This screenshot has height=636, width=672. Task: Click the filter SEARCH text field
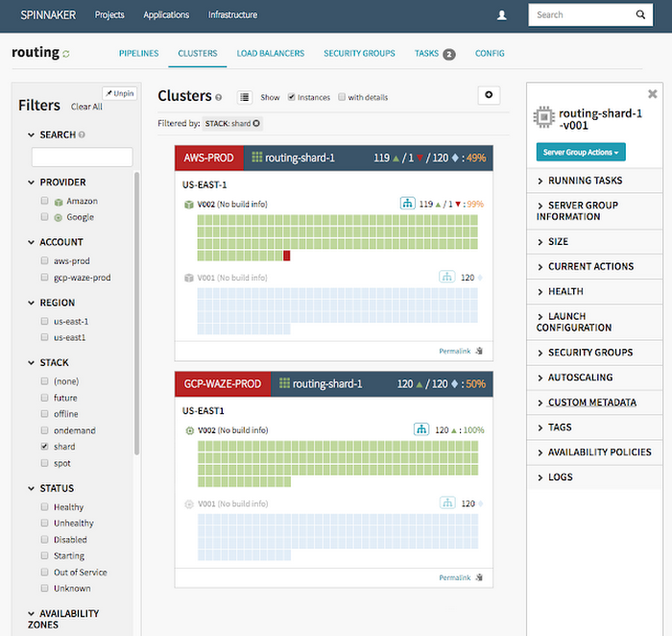[83, 157]
